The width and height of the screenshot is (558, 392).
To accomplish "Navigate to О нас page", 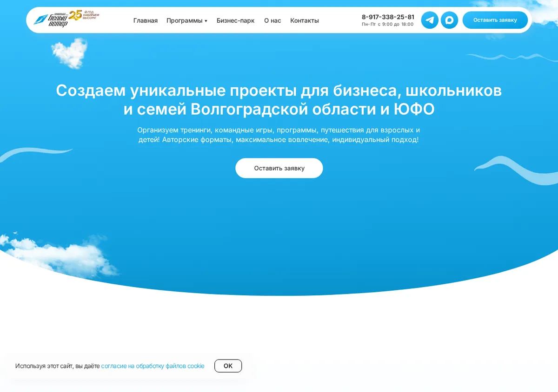I will pos(272,20).
